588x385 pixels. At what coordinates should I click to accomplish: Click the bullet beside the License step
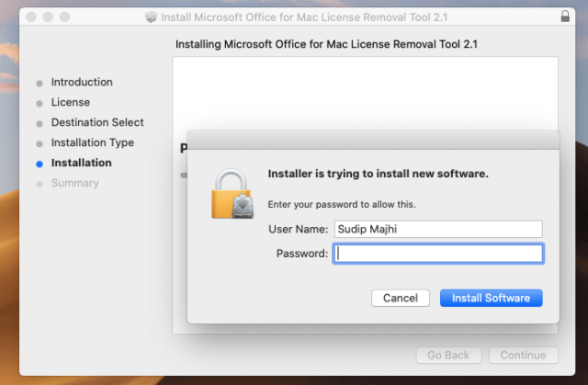[39, 103]
